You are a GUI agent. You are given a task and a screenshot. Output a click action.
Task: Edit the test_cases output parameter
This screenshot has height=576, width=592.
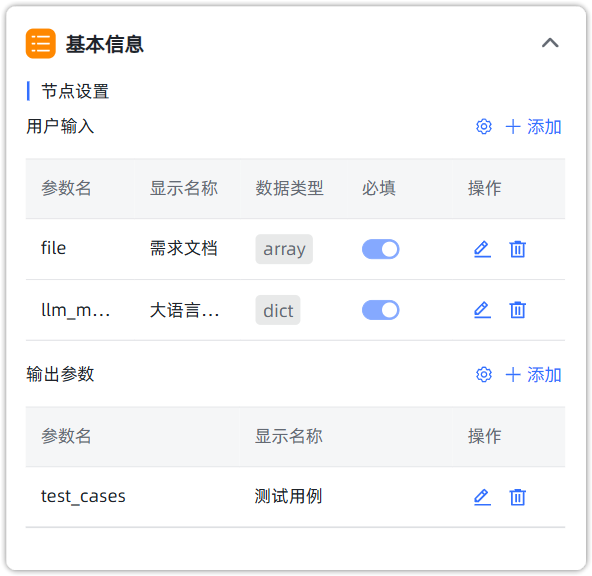[482, 497]
